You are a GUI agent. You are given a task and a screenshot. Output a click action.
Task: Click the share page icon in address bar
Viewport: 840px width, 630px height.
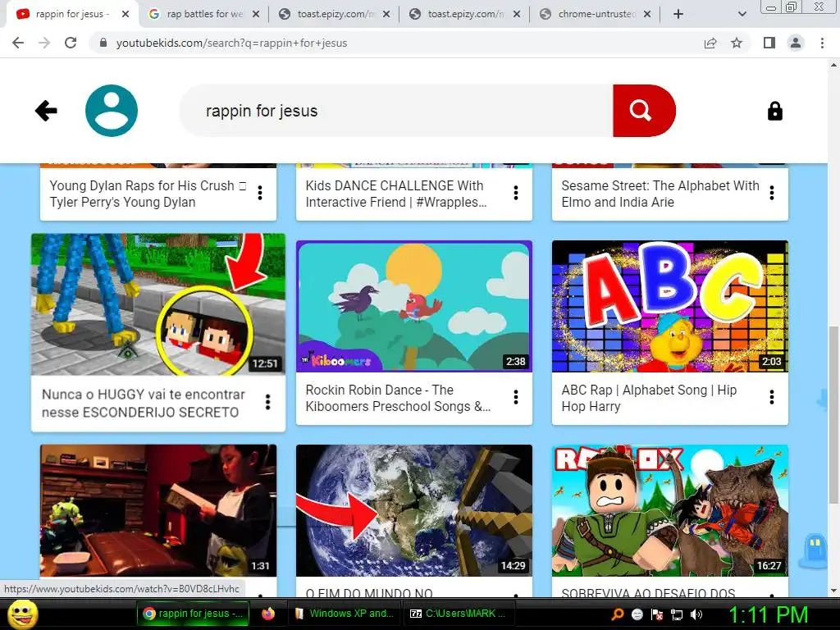(x=710, y=43)
